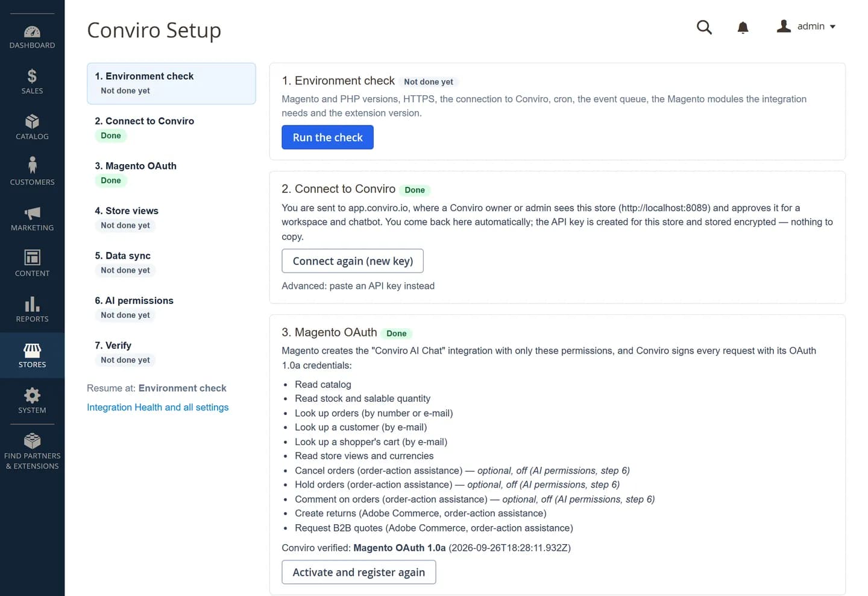Select step 7 Verify
Screen dimensions: 868x596
click(x=171, y=352)
